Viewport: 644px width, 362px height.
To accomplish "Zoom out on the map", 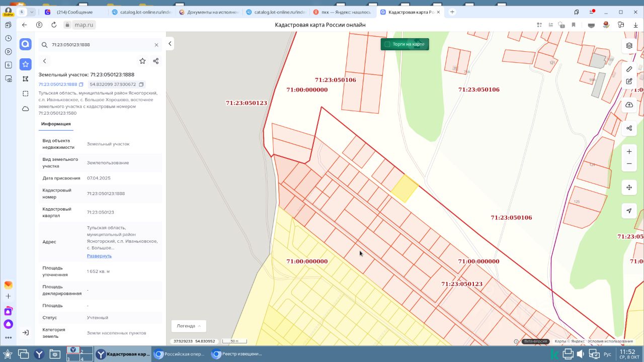I will (x=629, y=164).
